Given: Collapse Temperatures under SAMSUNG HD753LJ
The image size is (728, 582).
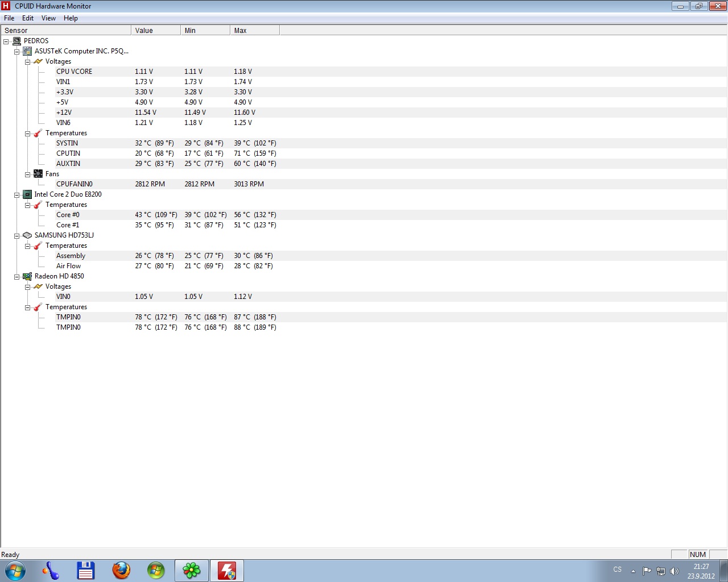Looking at the screenshot, I should (x=27, y=246).
